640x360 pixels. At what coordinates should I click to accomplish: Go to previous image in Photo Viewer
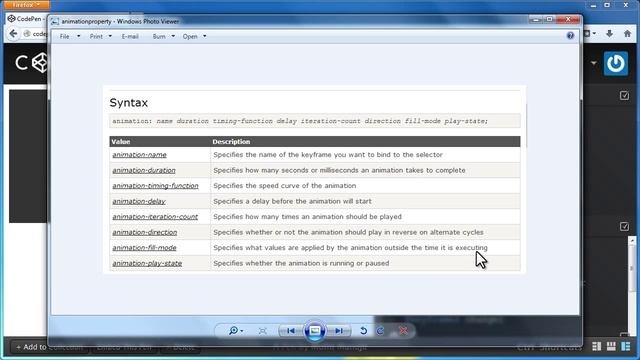click(x=291, y=331)
